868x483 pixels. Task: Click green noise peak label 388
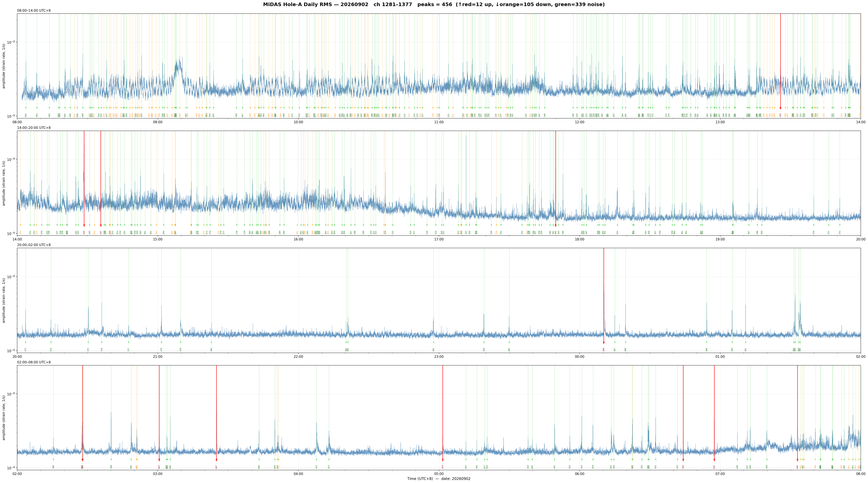tap(625, 349)
